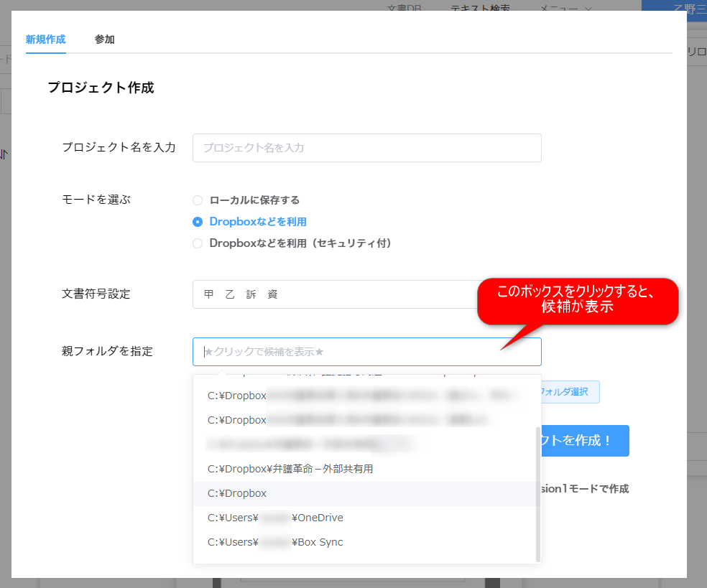Screen dimensions: 707x588
Task: Select the Dropboxなどを利用 radio option
Action: pyautogui.click(x=198, y=222)
